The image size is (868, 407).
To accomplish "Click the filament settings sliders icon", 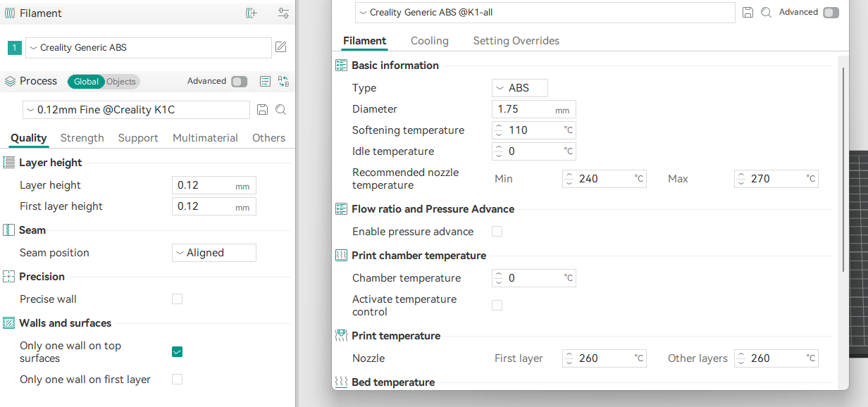I will click(x=283, y=13).
